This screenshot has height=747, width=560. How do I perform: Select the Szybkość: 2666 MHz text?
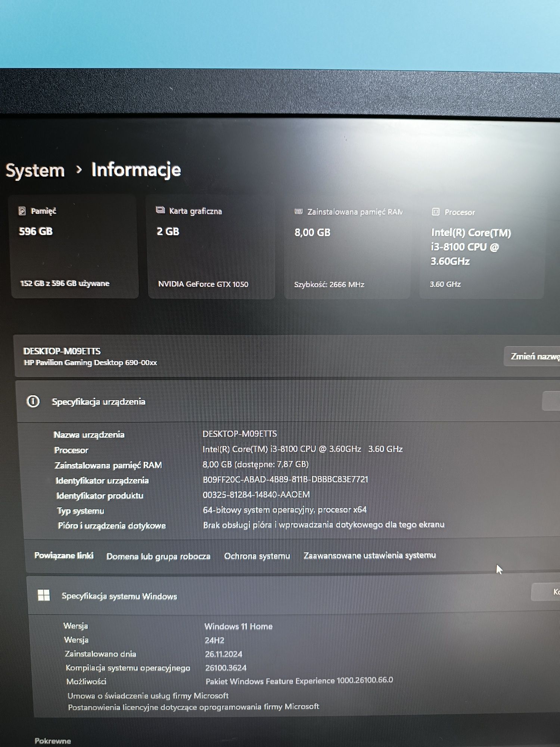(x=329, y=285)
